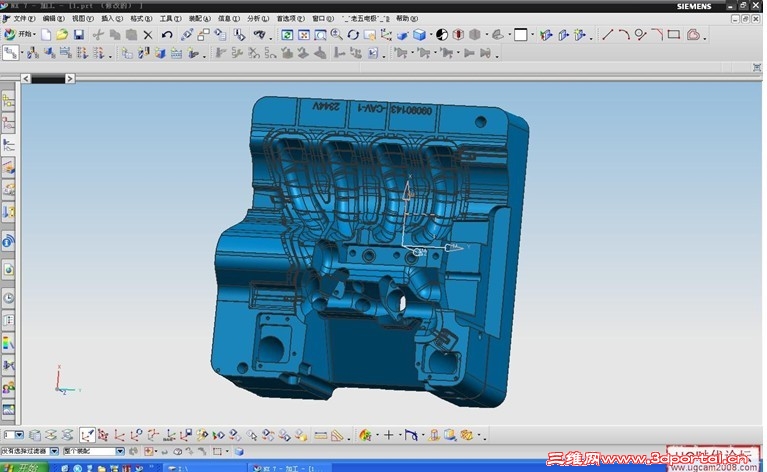Open the 工具 menu

[170, 19]
